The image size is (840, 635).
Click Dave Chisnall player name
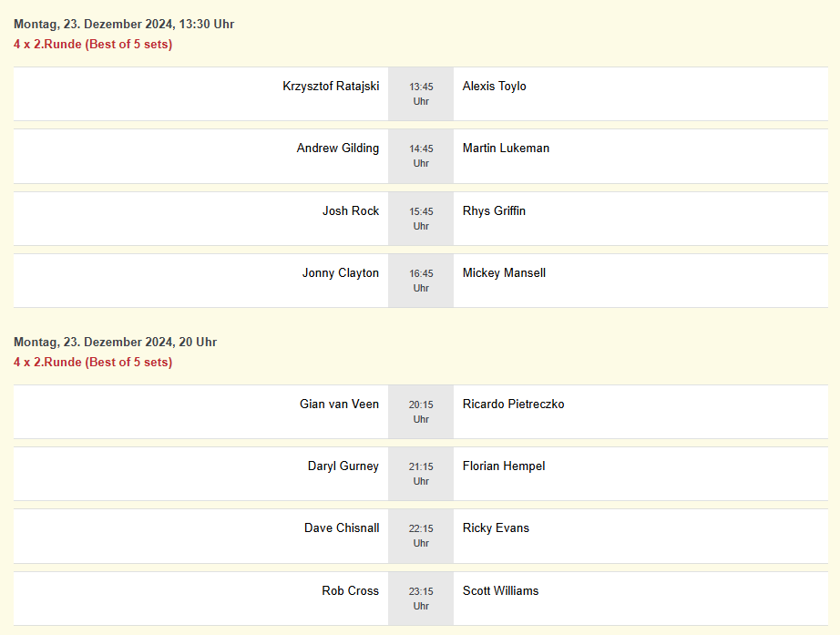pyautogui.click(x=342, y=528)
